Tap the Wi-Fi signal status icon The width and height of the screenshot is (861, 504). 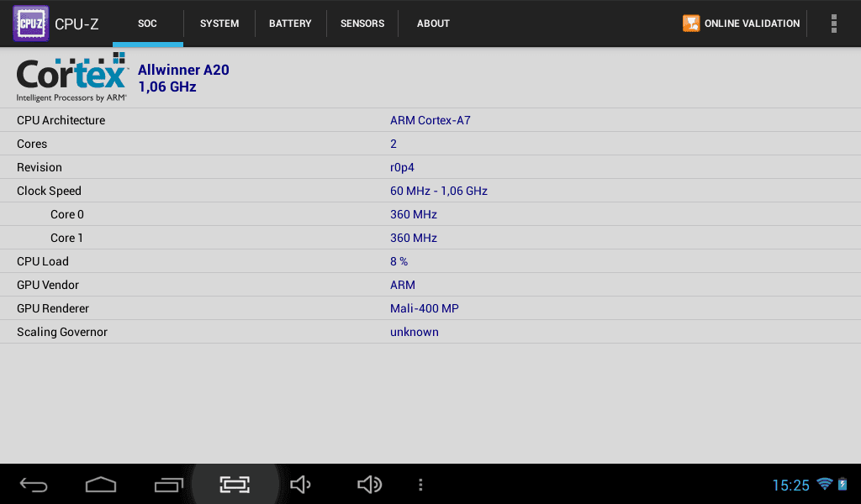click(824, 484)
